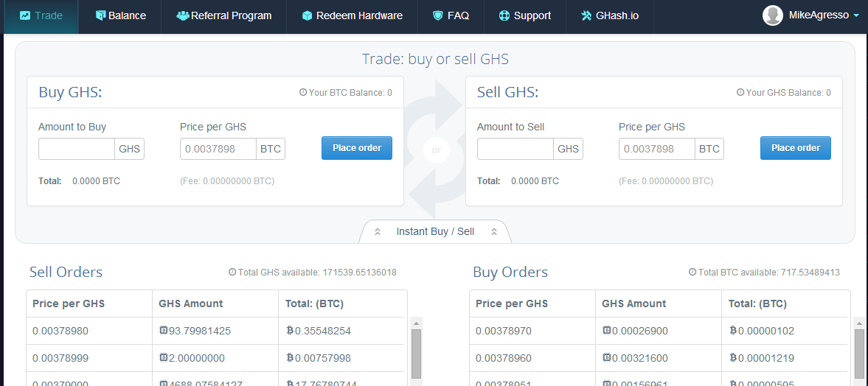Click the Referral Program people icon
The image size is (868, 386).
tap(183, 15)
